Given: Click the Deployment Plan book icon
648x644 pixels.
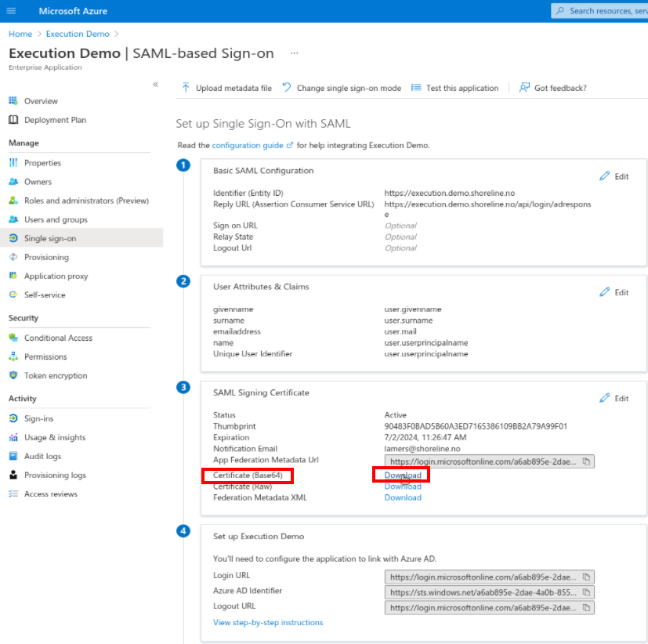Looking at the screenshot, I should [13, 120].
